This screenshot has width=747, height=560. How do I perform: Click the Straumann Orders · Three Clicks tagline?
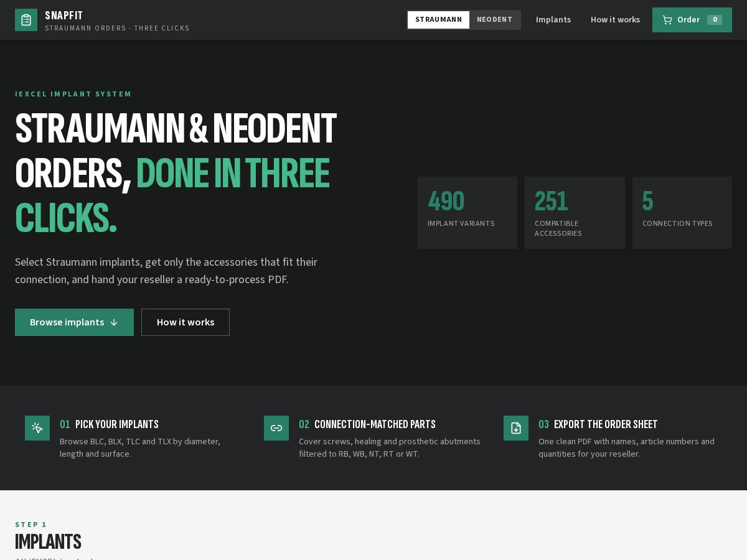point(117,28)
